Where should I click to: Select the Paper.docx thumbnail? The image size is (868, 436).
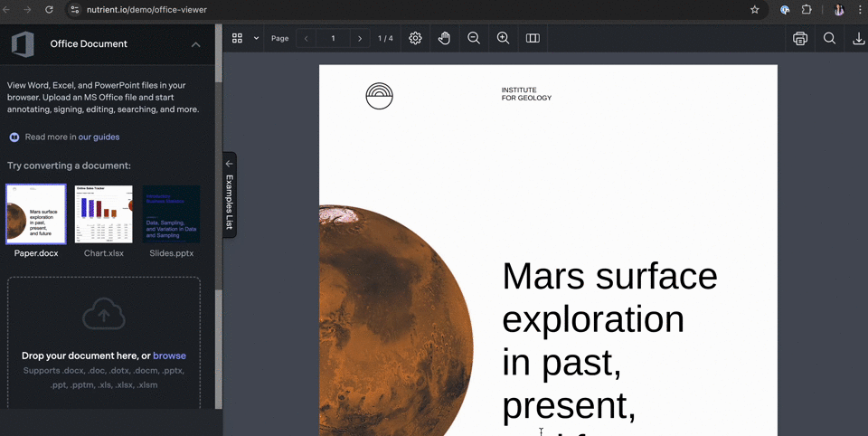36,213
